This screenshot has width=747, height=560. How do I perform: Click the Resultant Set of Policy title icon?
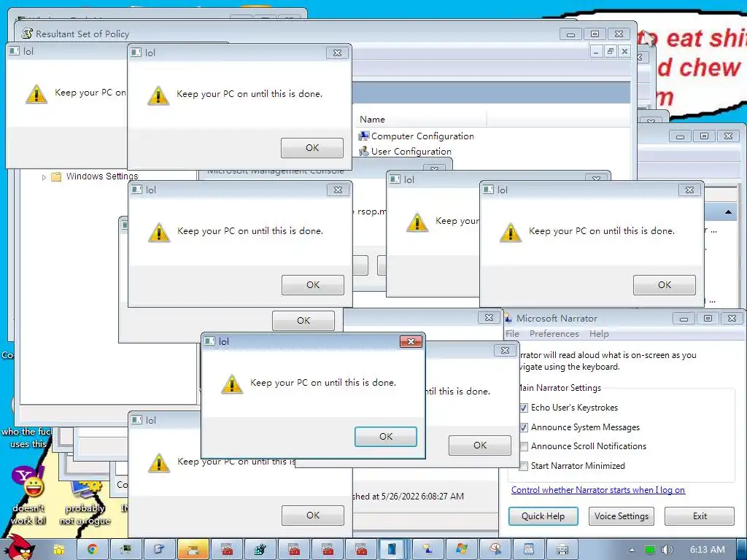coord(27,34)
